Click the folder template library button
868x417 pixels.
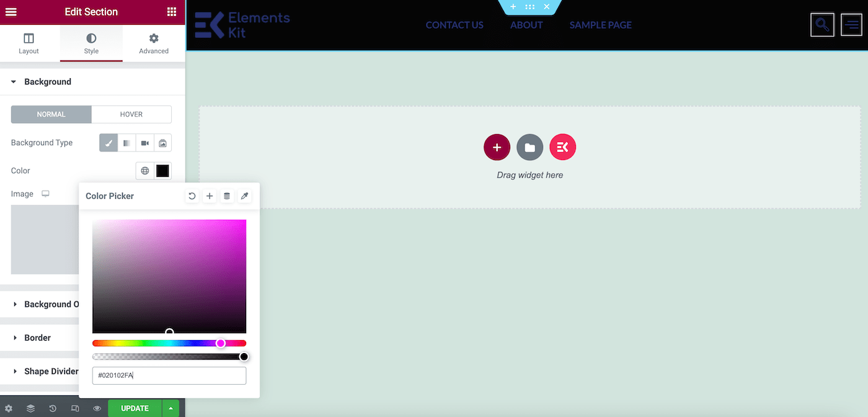click(x=529, y=147)
